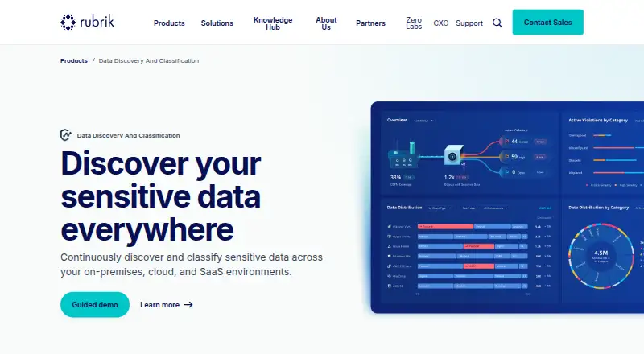The width and height of the screenshot is (644, 354).
Task: Open the Support link
Action: (469, 23)
